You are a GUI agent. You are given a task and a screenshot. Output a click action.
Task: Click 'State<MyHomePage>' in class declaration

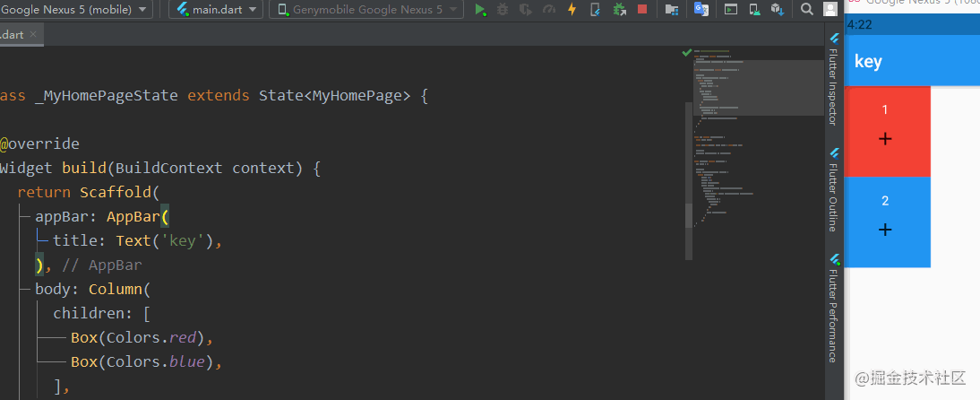(x=335, y=96)
